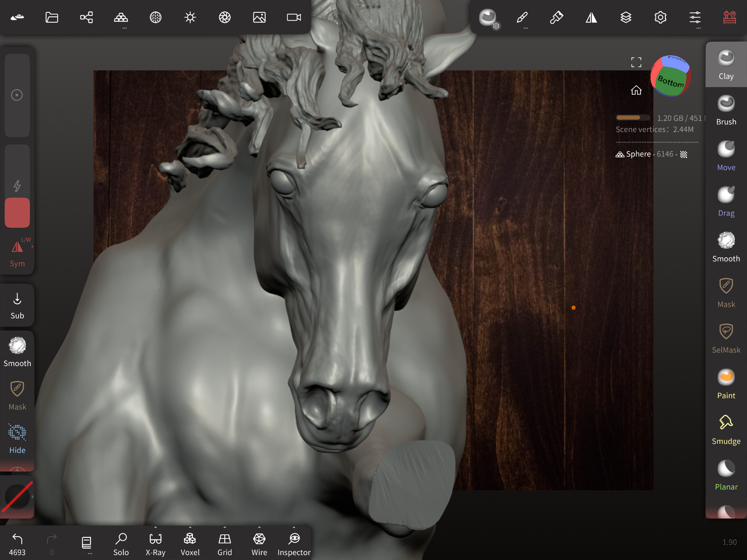Open the Layers panel from the top toolbar
Screen dimensions: 747x560
626,17
